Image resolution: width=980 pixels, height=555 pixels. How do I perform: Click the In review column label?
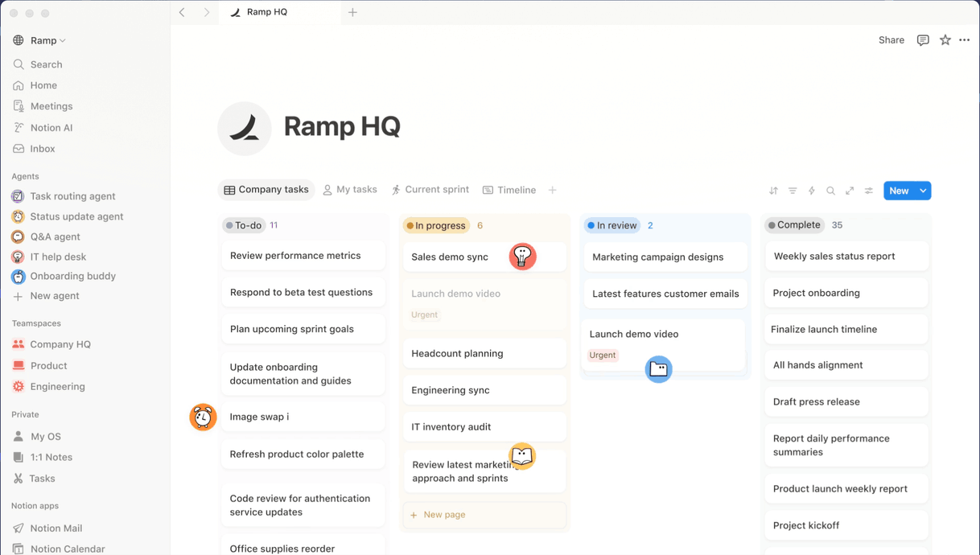(612, 225)
